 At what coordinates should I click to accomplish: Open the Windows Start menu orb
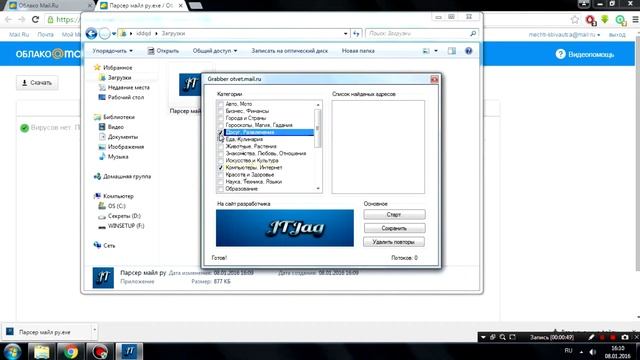[x=12, y=351]
